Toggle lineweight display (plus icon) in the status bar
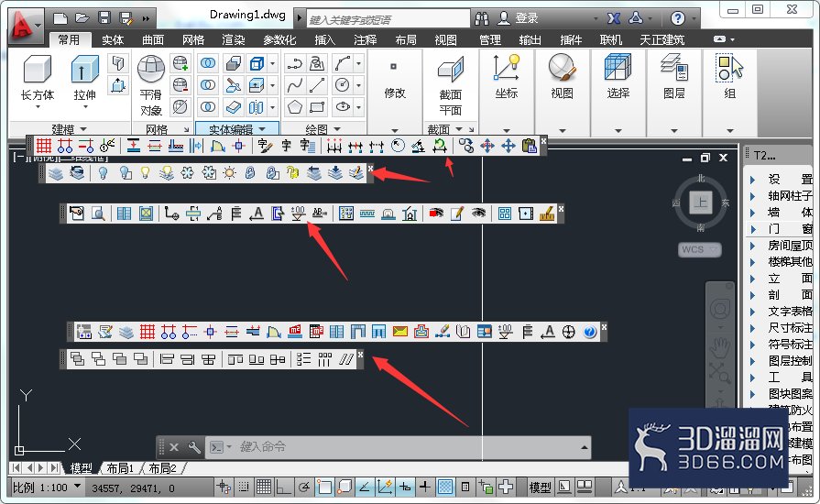The width and height of the screenshot is (820, 504). point(424,487)
